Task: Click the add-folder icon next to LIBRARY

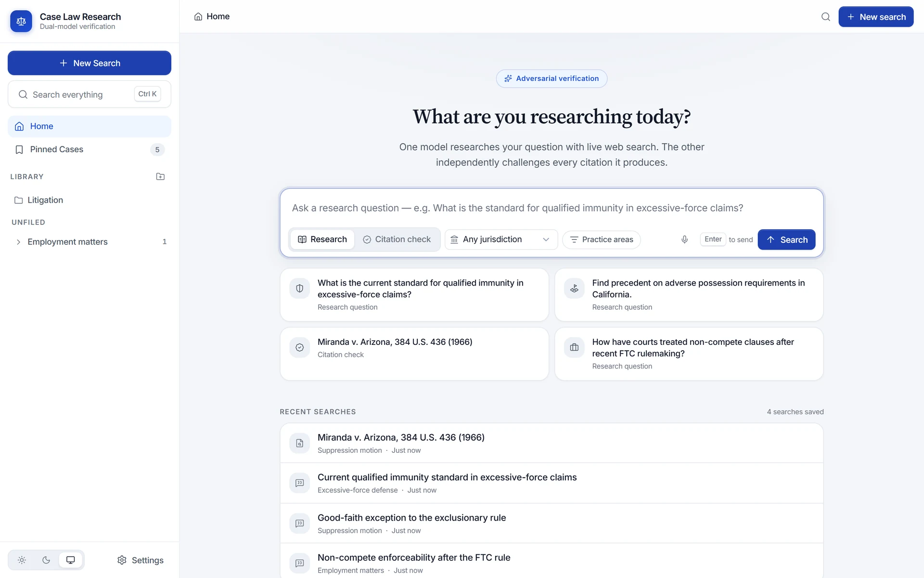Action: click(160, 177)
